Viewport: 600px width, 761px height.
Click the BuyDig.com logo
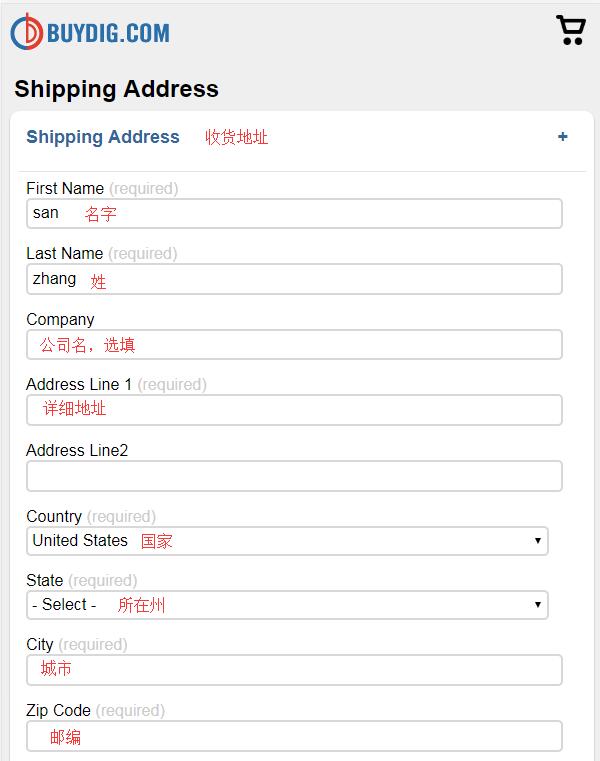point(90,33)
